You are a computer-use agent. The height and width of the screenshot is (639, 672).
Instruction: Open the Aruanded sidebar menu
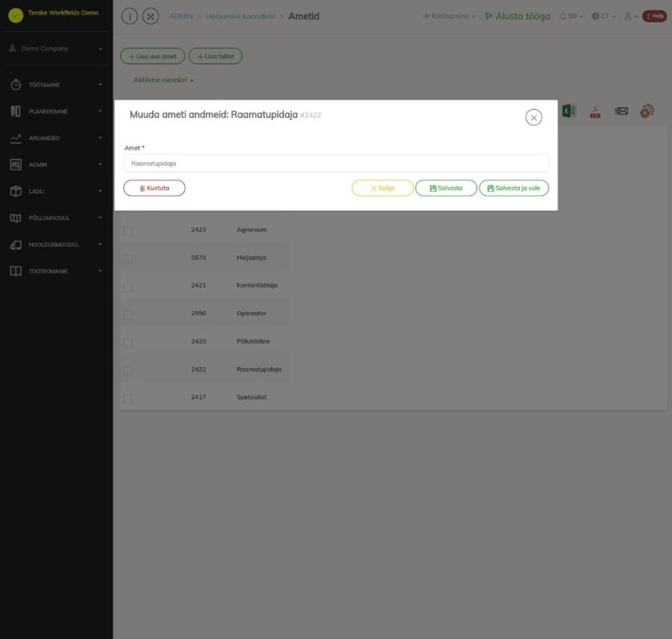click(x=56, y=138)
